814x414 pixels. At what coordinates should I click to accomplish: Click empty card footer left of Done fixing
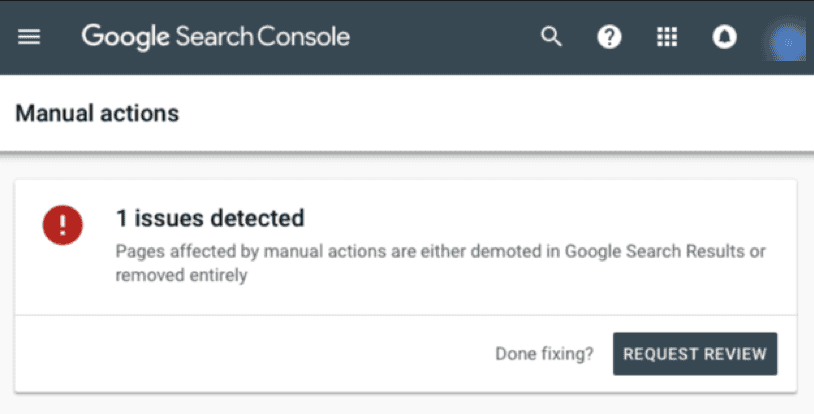point(250,354)
